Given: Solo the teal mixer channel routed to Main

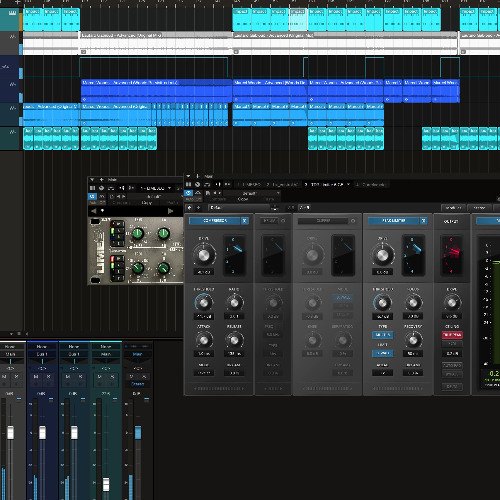Looking at the screenshot, I should pyautogui.click(x=112, y=377).
